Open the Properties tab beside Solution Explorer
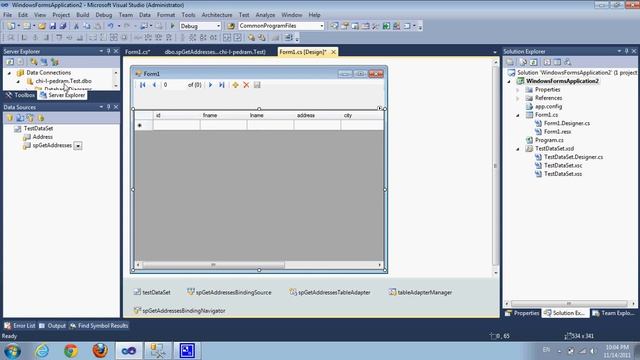 [x=522, y=313]
